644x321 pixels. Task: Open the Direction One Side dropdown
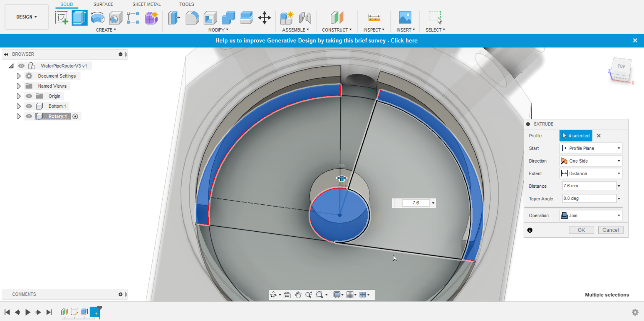[591, 161]
